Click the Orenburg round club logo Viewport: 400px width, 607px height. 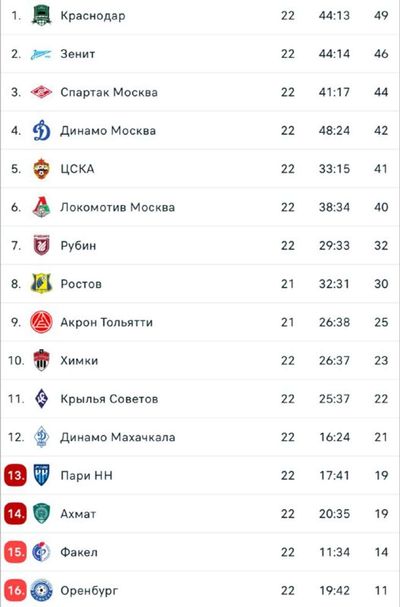pyautogui.click(x=41, y=590)
